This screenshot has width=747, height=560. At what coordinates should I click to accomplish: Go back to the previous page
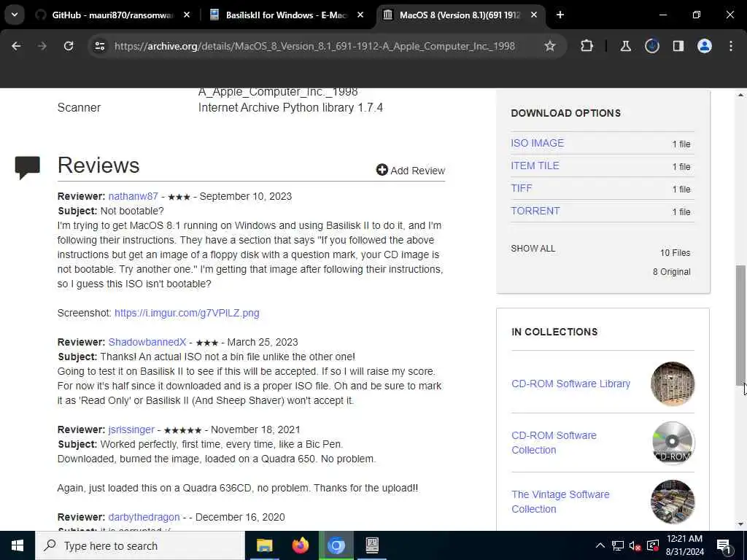tap(16, 46)
